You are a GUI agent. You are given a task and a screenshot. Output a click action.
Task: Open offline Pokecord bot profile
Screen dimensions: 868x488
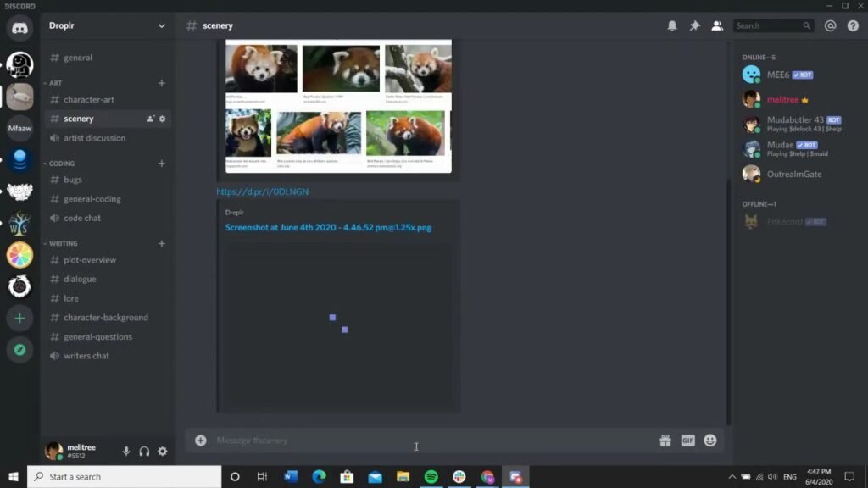click(798, 222)
